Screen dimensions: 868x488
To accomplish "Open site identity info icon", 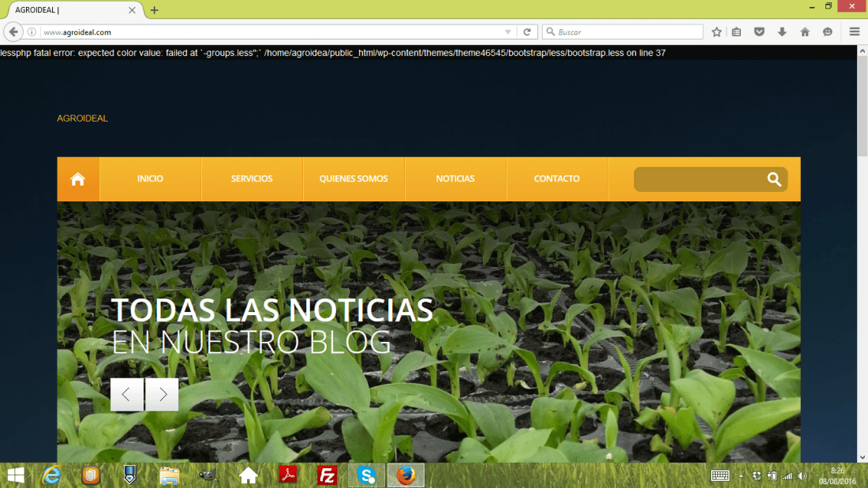I will click(x=32, y=32).
